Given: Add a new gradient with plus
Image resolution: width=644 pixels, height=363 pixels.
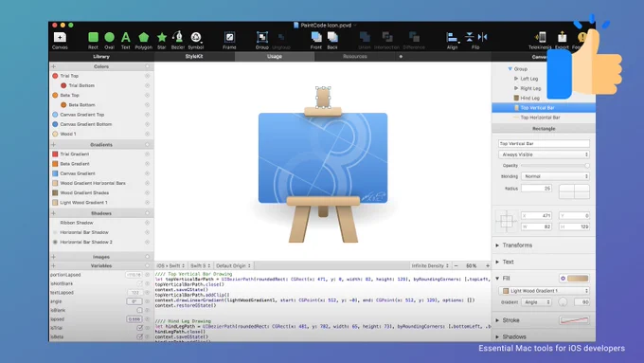Looking at the screenshot, I should tap(53, 145).
